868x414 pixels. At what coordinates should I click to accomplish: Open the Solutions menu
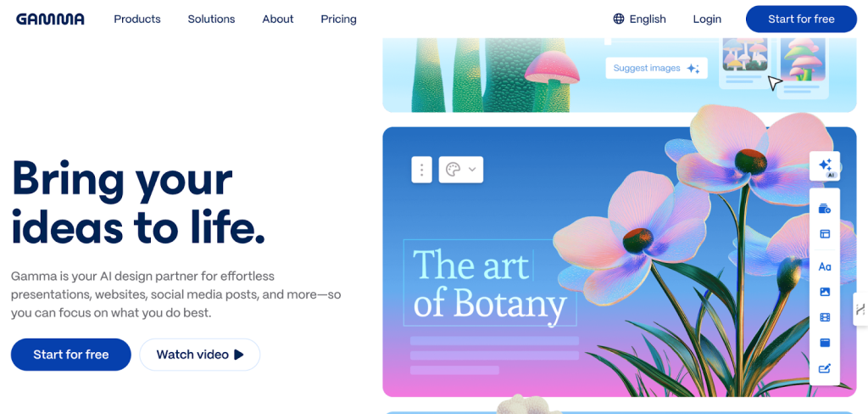212,19
